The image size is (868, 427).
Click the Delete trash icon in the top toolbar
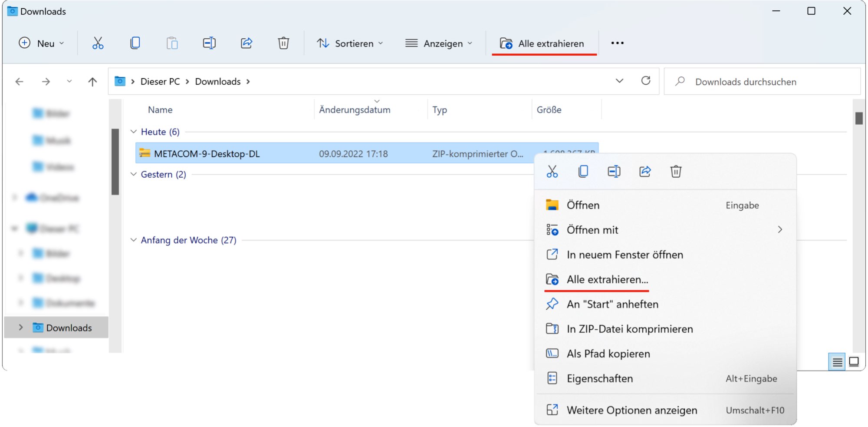(x=283, y=43)
